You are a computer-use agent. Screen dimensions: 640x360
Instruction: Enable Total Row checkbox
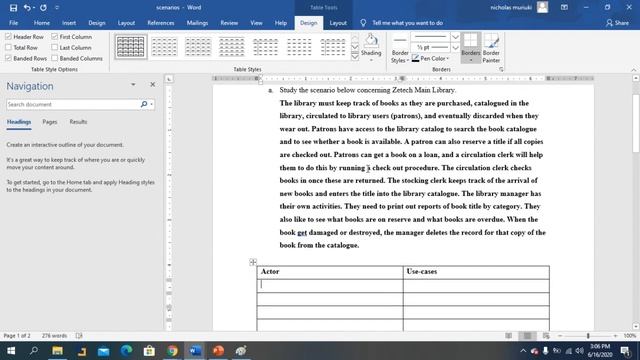(x=9, y=48)
